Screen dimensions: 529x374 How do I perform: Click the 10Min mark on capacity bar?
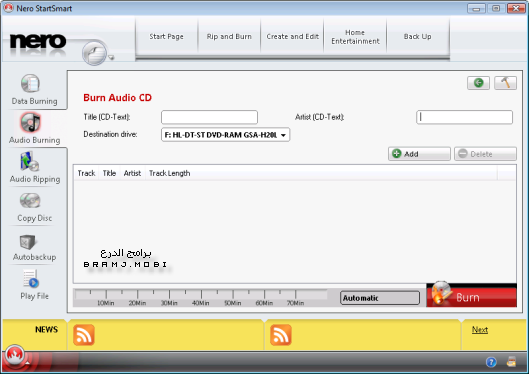[x=106, y=303]
